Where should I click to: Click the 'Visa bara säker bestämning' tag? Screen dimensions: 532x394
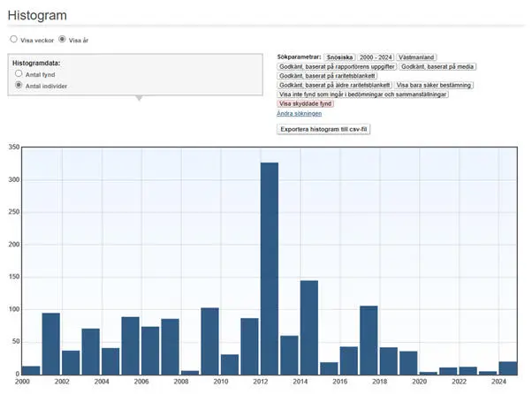433,85
